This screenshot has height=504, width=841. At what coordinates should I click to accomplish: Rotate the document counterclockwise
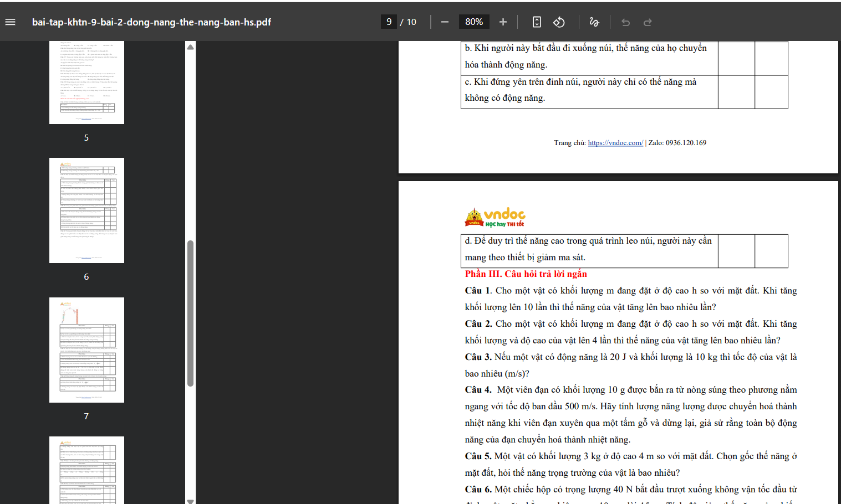click(559, 22)
